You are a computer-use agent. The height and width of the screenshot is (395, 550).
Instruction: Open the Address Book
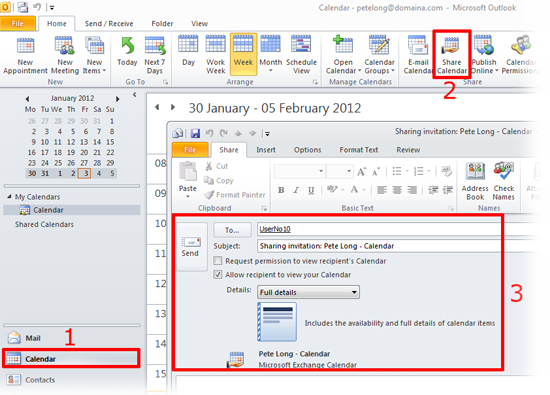(x=475, y=181)
